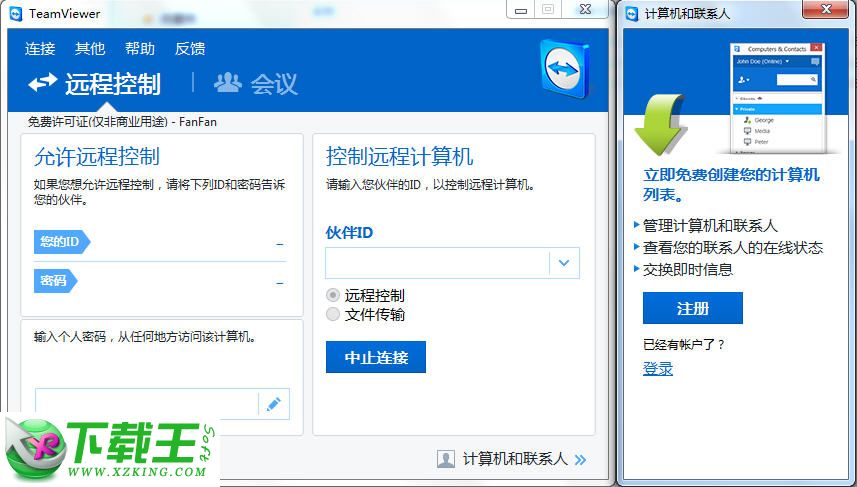
Task: Open the 反馈 menu
Action: pyautogui.click(x=190, y=49)
